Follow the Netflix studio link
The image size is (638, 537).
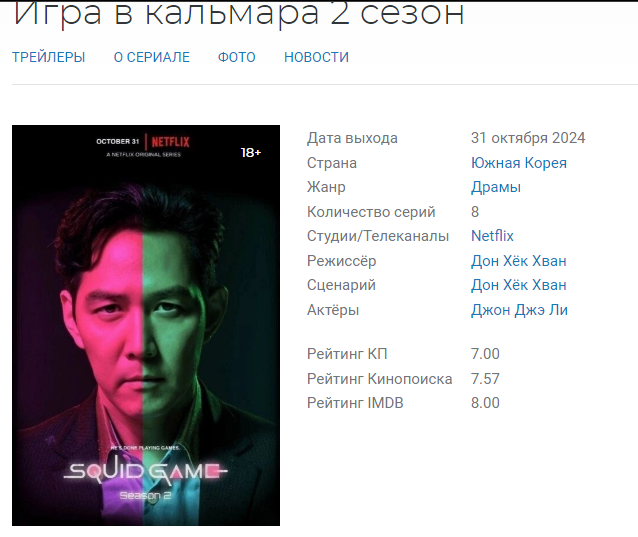(492, 236)
